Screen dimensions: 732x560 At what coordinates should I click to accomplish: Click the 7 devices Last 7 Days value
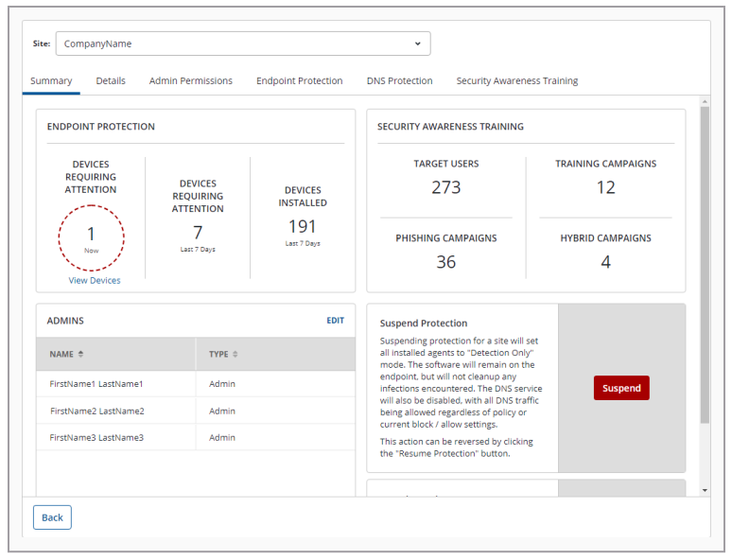coord(198,233)
